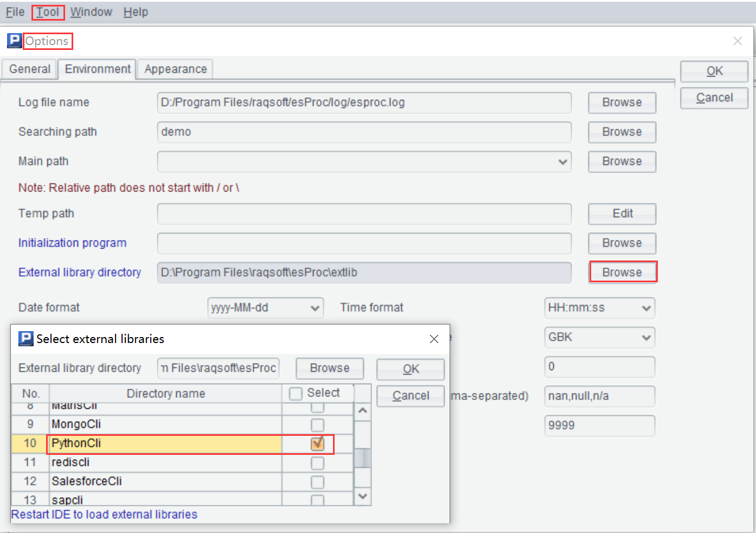Image resolution: width=756 pixels, height=533 pixels.
Task: Switch to the Appearance tab
Action: pos(175,69)
